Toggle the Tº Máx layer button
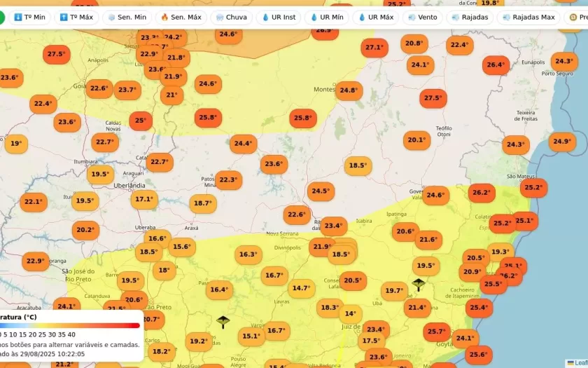Screen dimensions: 588x368 (76, 17)
